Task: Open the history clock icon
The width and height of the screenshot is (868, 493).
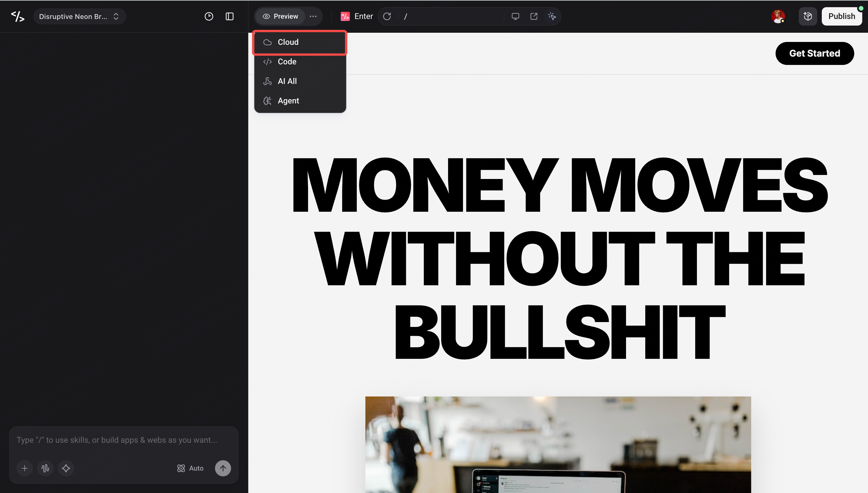Action: [x=209, y=16]
